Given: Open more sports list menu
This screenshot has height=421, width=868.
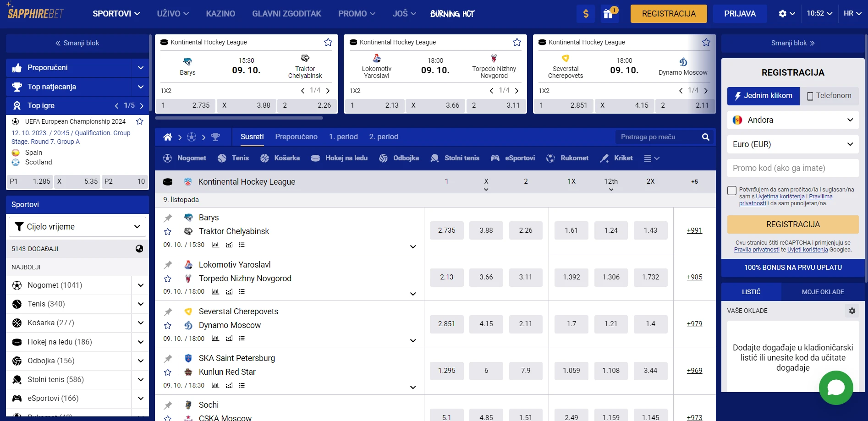Looking at the screenshot, I should click(651, 159).
